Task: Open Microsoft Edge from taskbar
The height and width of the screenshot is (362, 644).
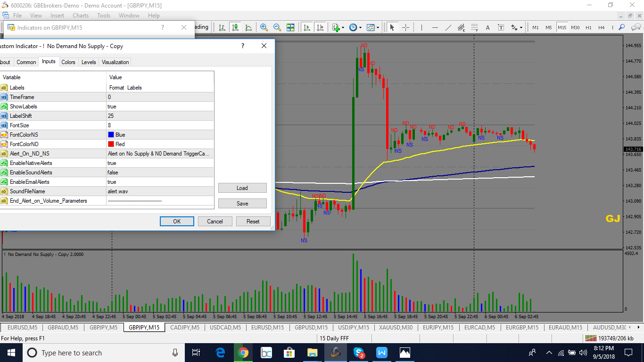Action: pyautogui.click(x=220, y=353)
